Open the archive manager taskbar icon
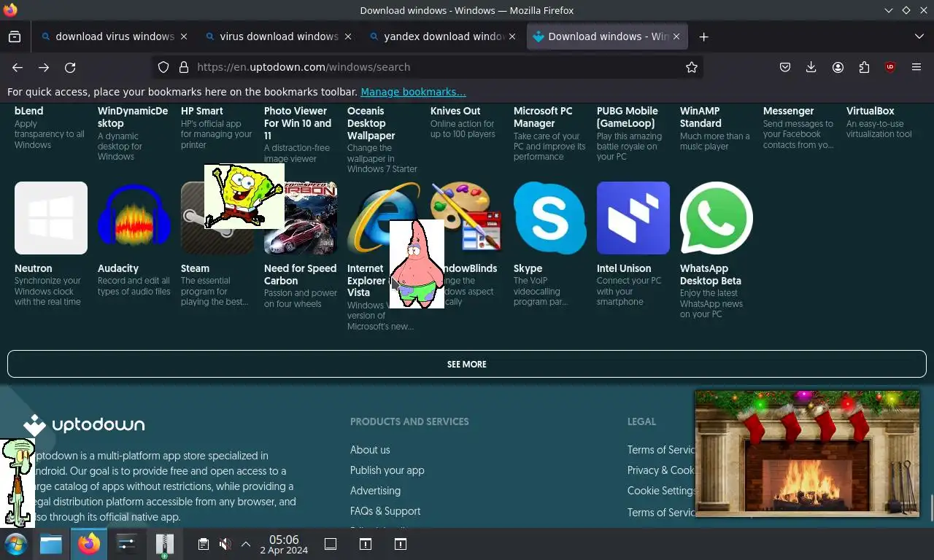934x560 pixels. click(x=165, y=544)
